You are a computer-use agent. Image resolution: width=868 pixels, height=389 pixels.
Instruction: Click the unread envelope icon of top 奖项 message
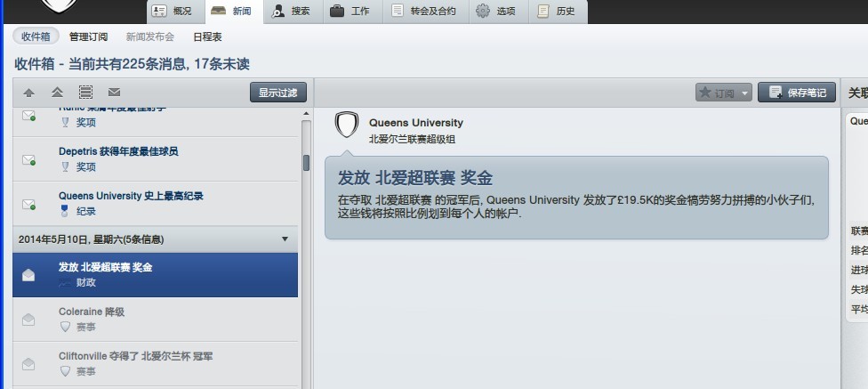pos(28,115)
